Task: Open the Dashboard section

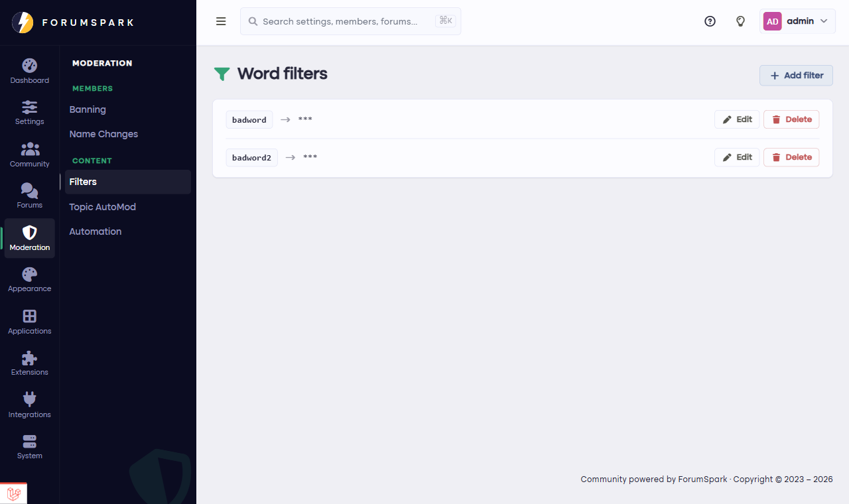Action: 30,72
